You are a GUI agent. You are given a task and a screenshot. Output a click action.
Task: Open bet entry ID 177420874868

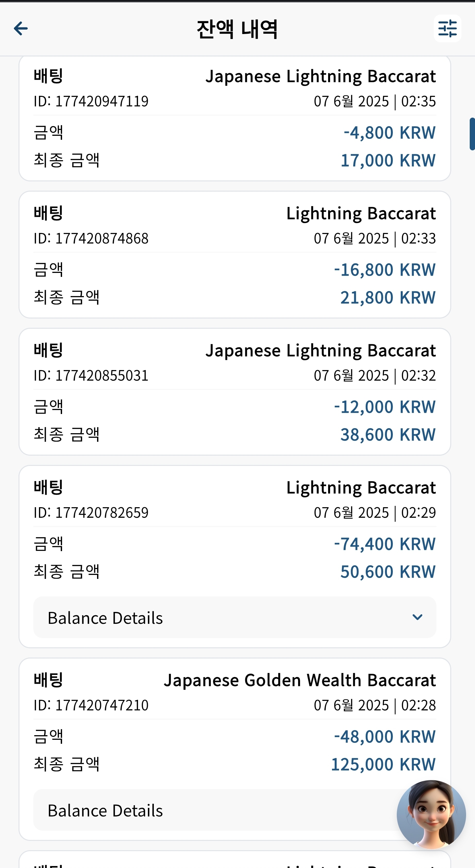(235, 255)
